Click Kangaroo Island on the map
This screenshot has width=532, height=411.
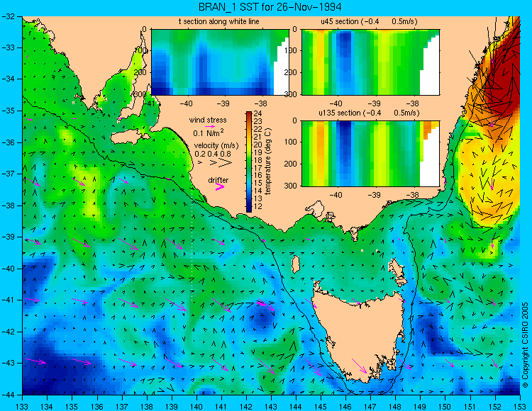130,137
